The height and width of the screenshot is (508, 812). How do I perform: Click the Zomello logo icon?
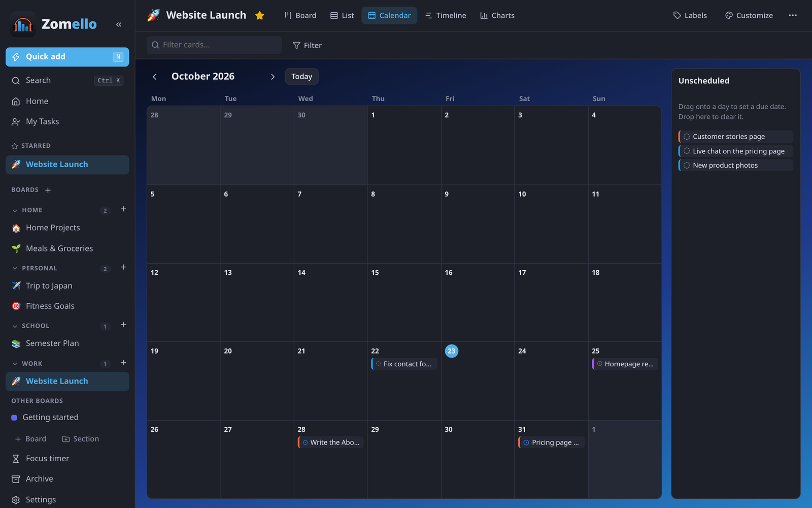coord(23,24)
